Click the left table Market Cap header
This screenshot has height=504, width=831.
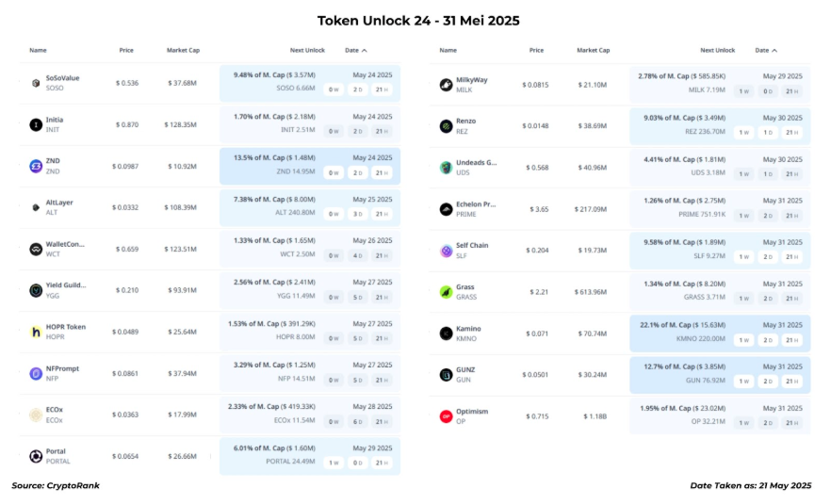coord(183,50)
